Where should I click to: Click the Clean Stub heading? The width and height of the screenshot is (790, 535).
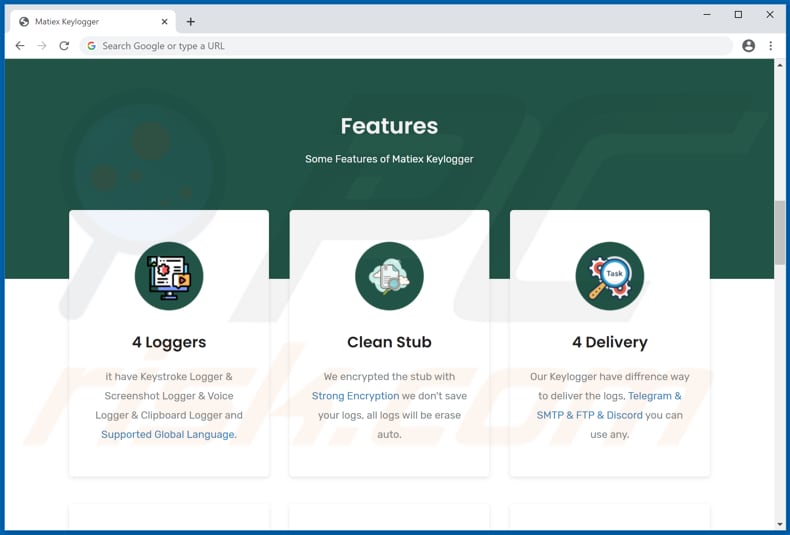389,342
